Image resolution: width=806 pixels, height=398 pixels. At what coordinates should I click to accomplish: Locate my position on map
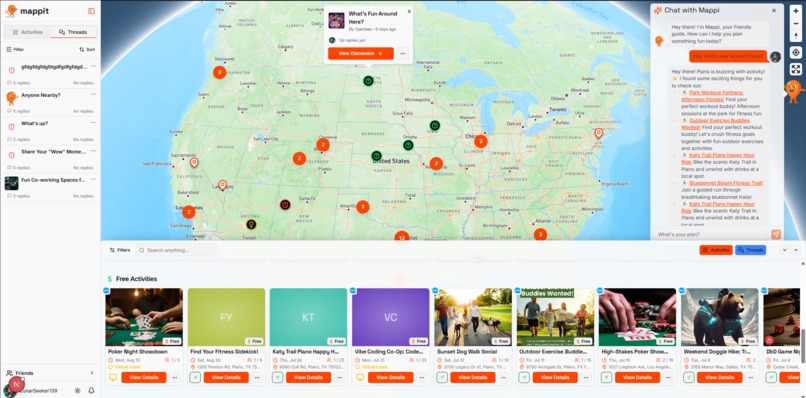(796, 52)
